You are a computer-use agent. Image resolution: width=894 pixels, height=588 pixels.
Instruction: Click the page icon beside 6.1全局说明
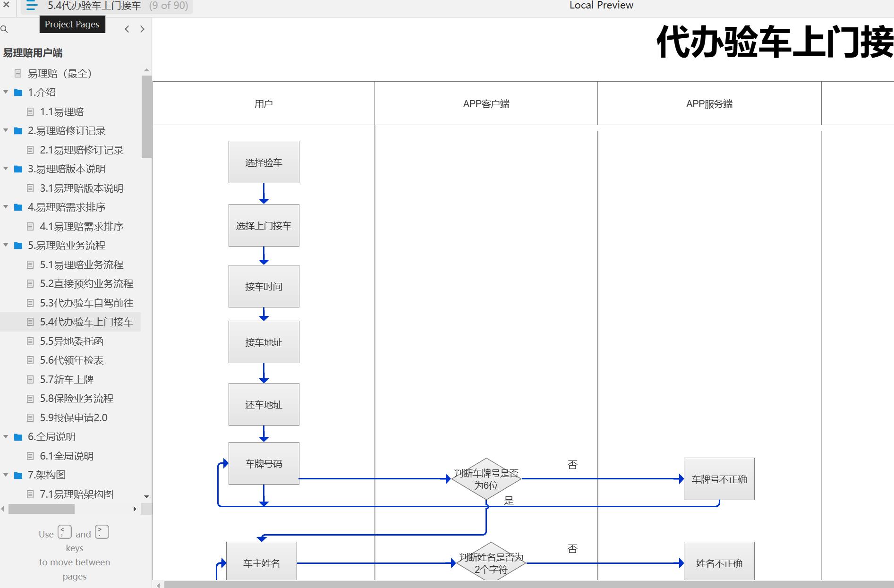(x=30, y=456)
